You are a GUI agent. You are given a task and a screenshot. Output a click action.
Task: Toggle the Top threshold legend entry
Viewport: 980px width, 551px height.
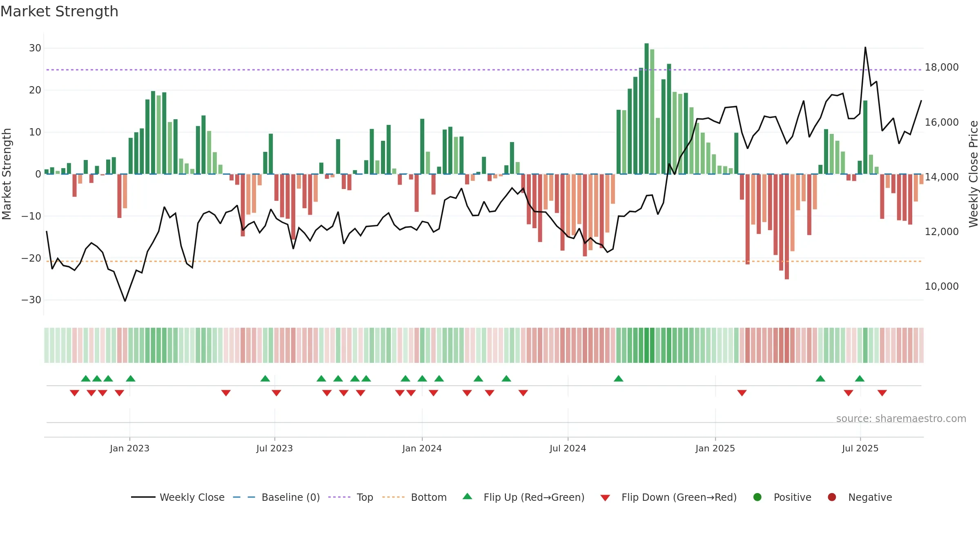pos(350,497)
